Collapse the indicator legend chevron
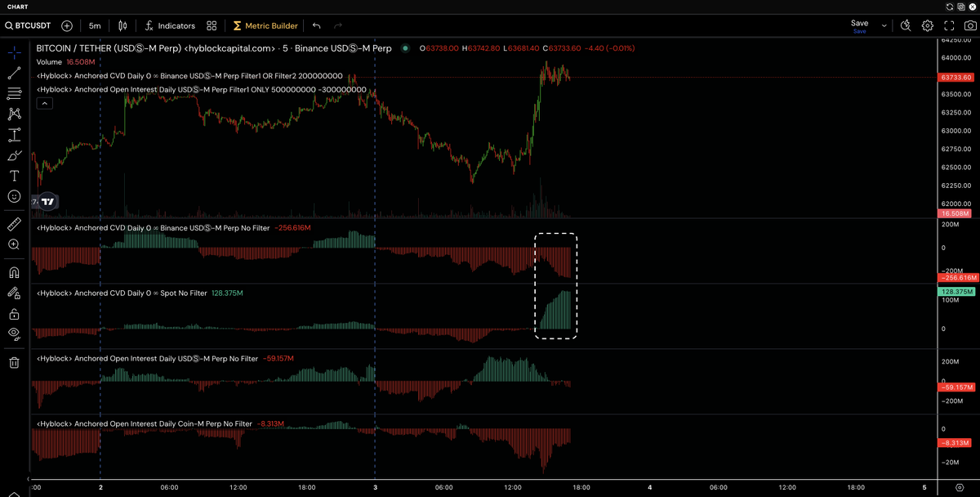The height and width of the screenshot is (497, 980). [44, 103]
